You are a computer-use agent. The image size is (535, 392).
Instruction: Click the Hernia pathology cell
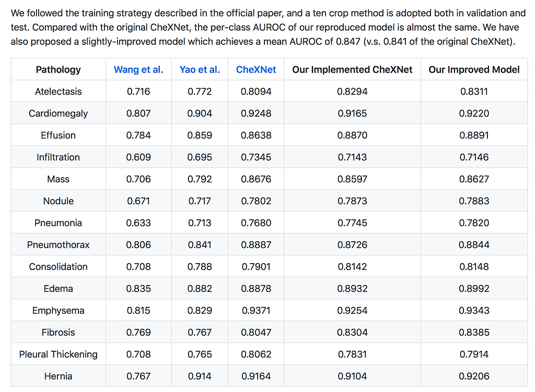coord(58,376)
